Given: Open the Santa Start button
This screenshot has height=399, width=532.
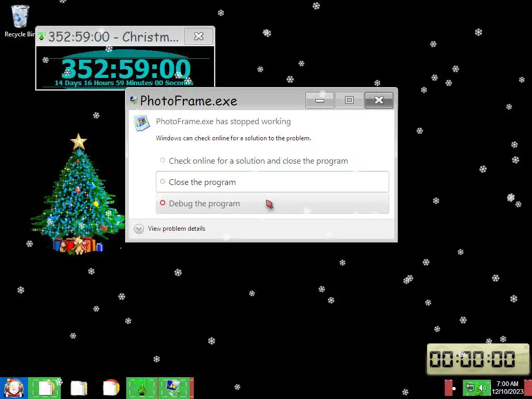Looking at the screenshot, I should (x=14, y=388).
